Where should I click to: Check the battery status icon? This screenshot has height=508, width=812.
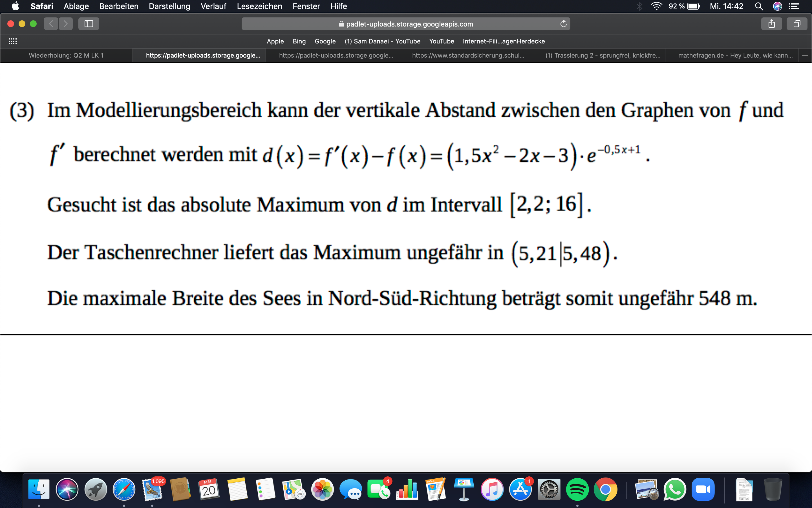pos(694,6)
